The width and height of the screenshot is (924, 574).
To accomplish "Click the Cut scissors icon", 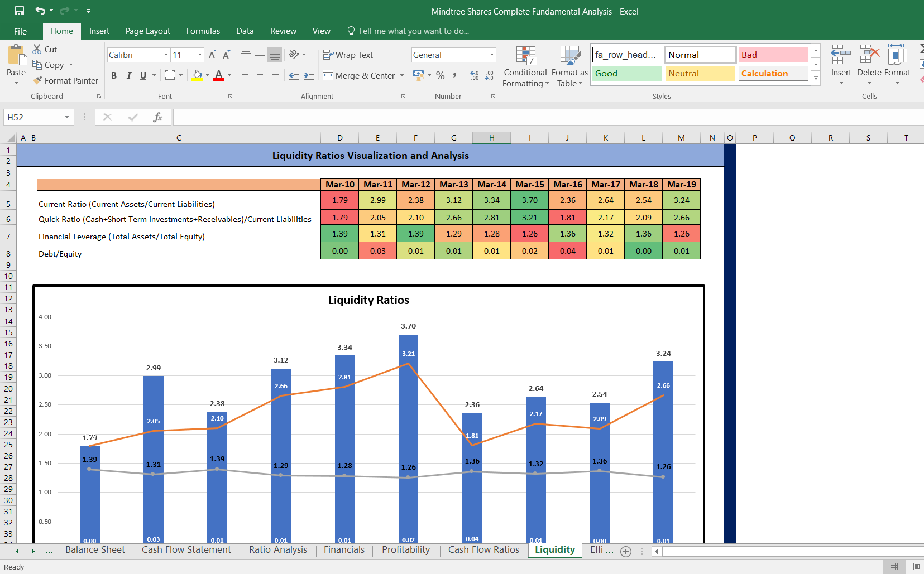I will pos(37,49).
